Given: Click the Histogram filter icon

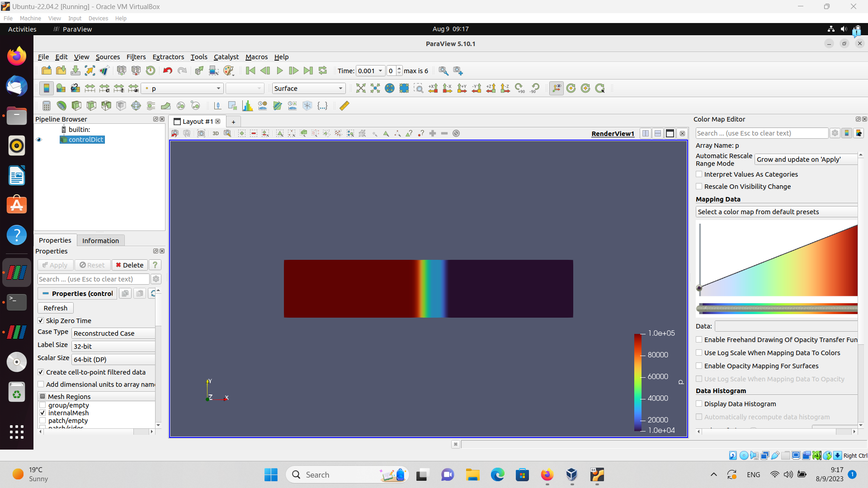Looking at the screenshot, I should (x=247, y=106).
